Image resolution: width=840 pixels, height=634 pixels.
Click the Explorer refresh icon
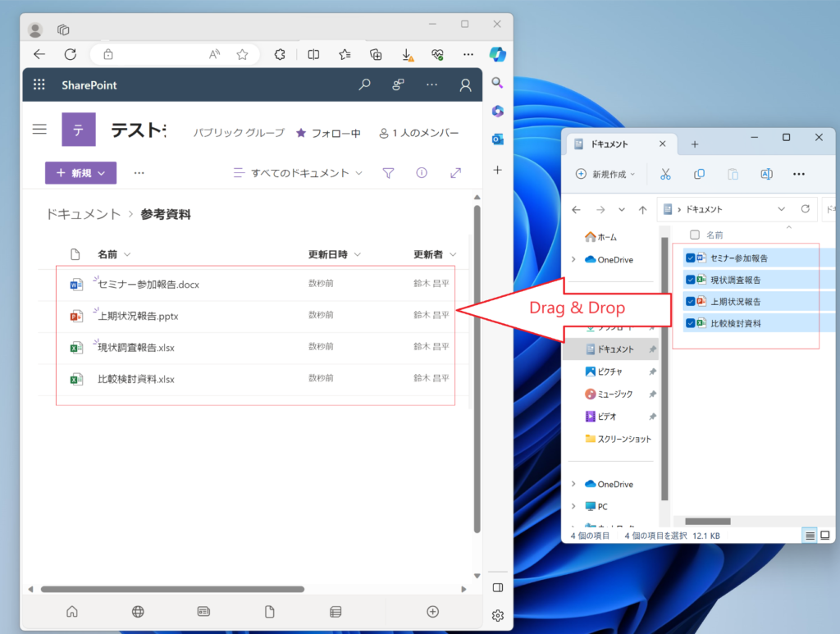click(x=805, y=209)
